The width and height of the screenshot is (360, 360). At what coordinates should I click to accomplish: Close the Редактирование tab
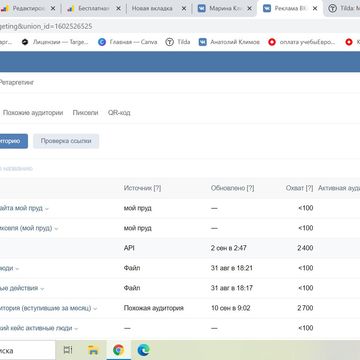click(x=53, y=9)
